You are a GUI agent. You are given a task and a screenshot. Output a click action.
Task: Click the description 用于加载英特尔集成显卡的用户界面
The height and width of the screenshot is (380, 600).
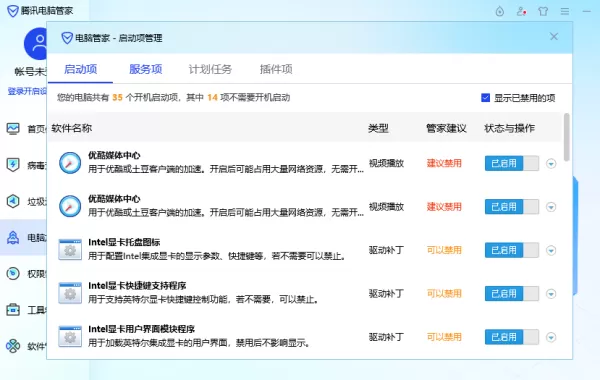click(x=199, y=342)
